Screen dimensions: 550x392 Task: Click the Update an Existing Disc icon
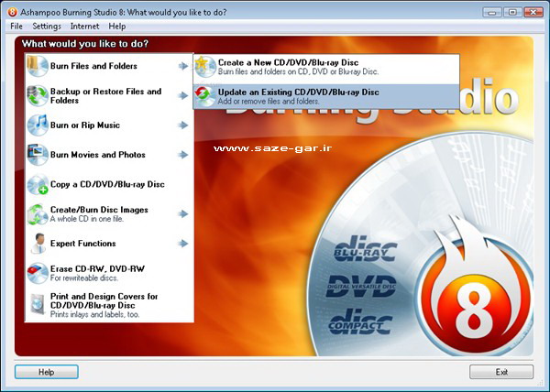205,96
